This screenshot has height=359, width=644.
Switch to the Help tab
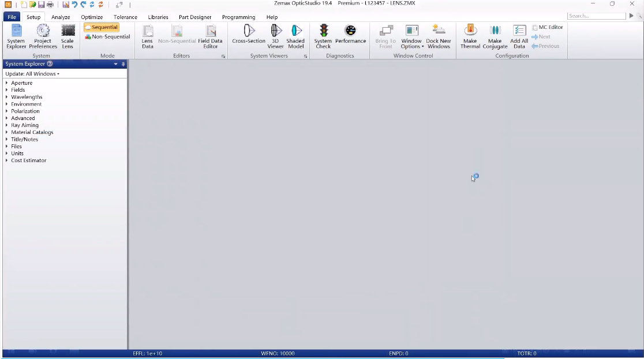[x=272, y=17]
